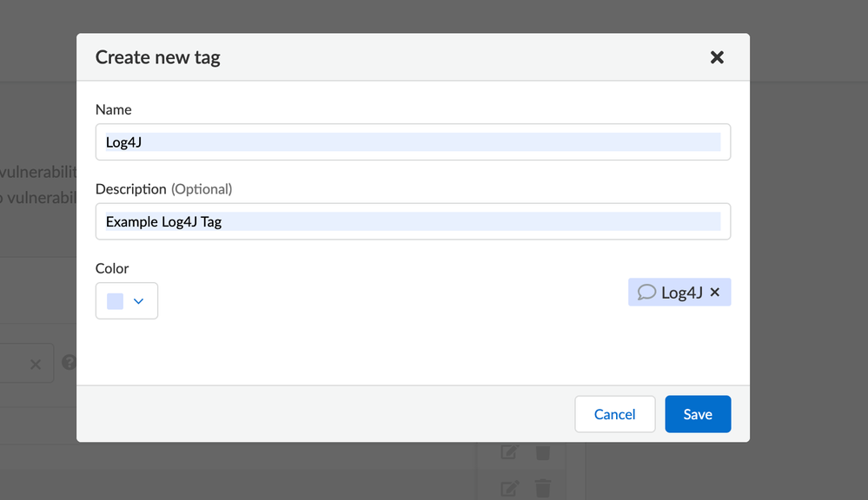This screenshot has width=868, height=500.
Task: Save the new Log4J tag
Action: coord(698,414)
